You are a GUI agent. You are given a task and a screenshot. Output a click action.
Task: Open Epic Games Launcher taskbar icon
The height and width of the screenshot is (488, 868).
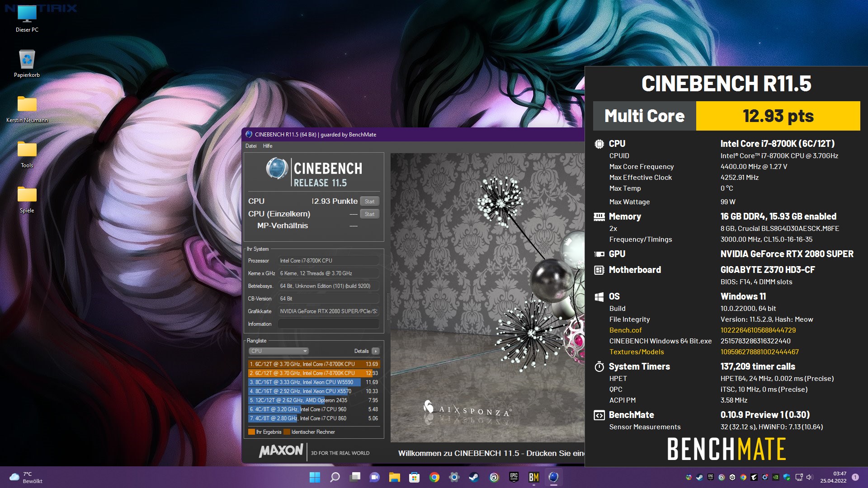pyautogui.click(x=514, y=477)
